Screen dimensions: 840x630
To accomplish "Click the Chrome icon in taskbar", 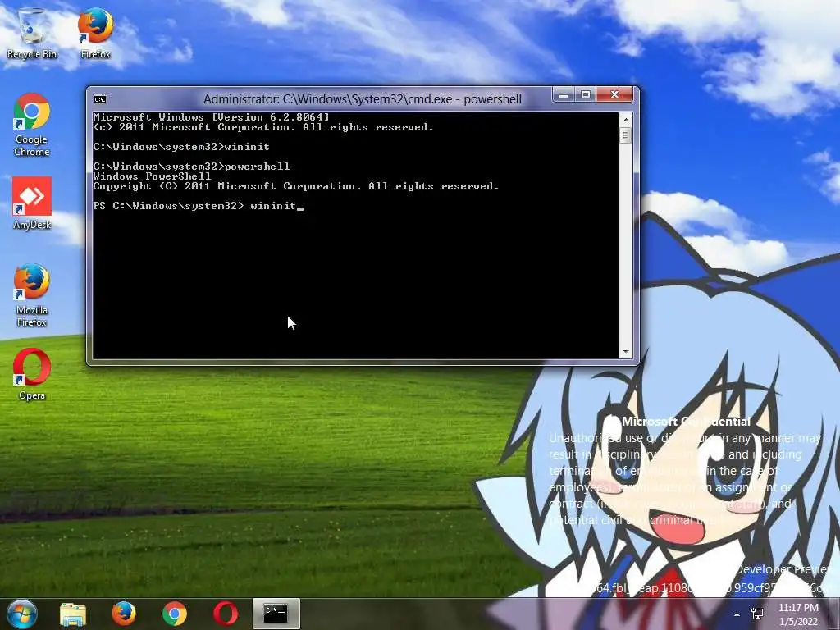I will point(174,614).
